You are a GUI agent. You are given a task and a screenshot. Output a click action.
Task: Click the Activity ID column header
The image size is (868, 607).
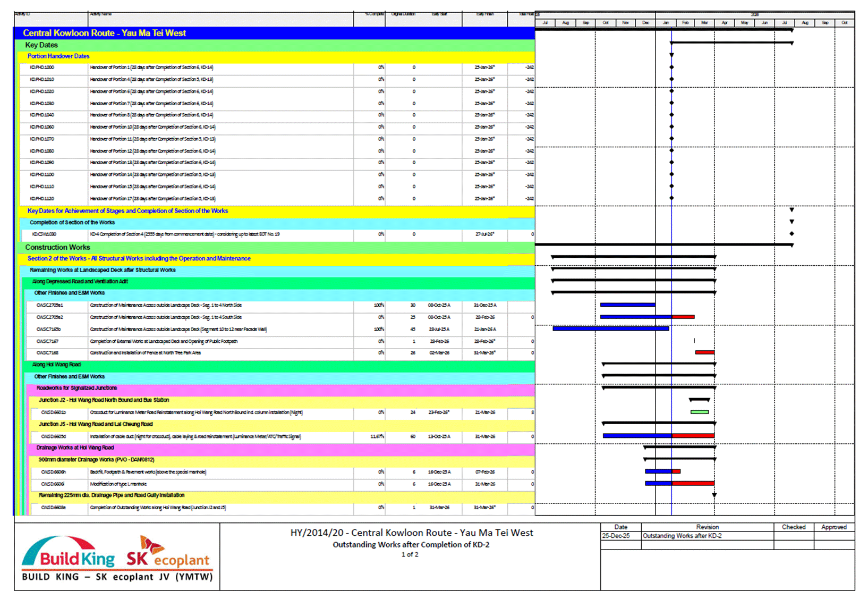tap(22, 14)
